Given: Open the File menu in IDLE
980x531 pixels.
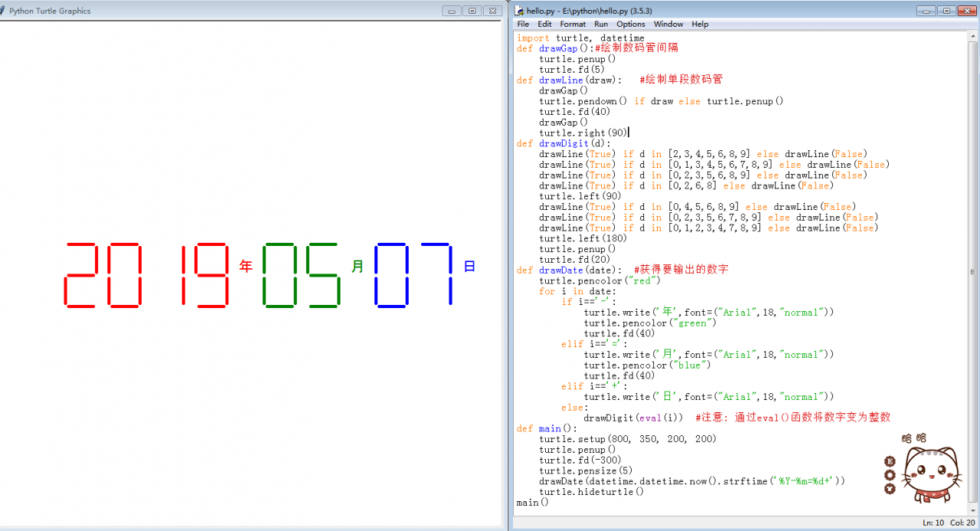Looking at the screenshot, I should click(x=523, y=24).
